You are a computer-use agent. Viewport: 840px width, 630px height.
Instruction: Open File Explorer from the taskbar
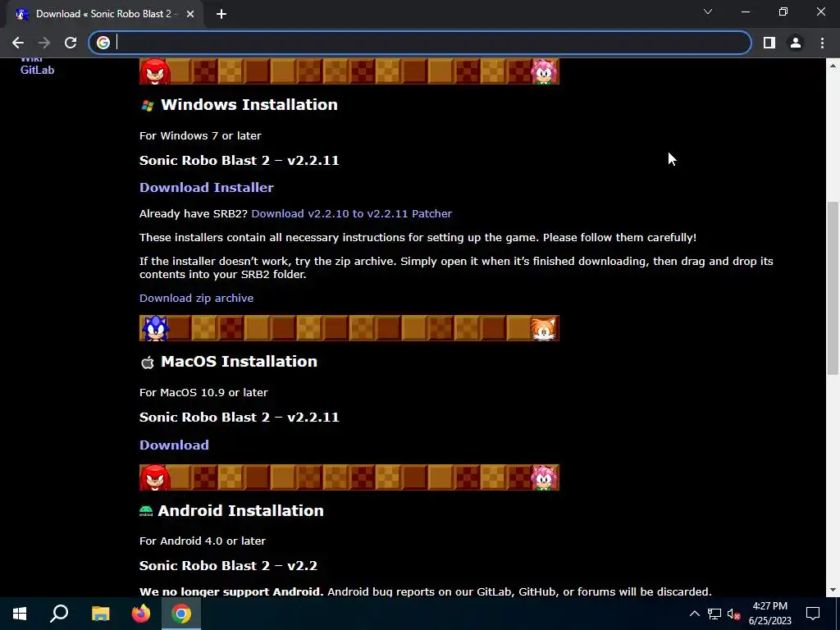pyautogui.click(x=100, y=614)
